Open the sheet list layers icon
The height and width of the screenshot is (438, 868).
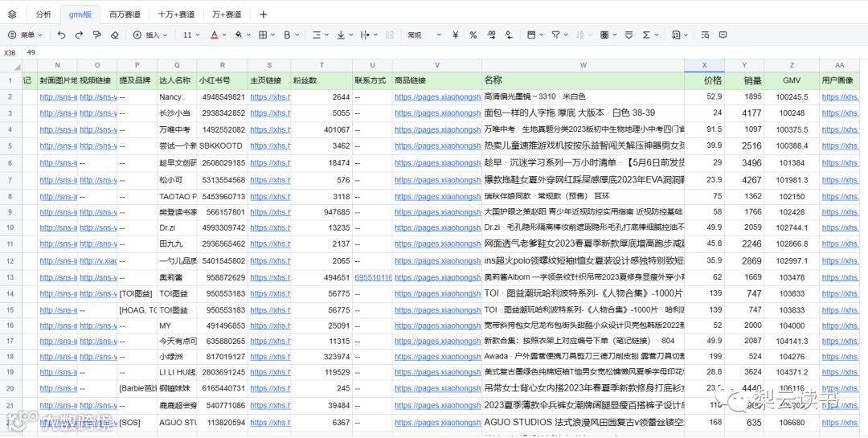[x=12, y=14]
